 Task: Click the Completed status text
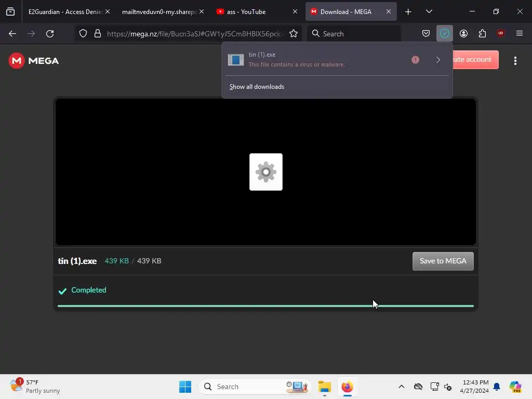pyautogui.click(x=88, y=290)
